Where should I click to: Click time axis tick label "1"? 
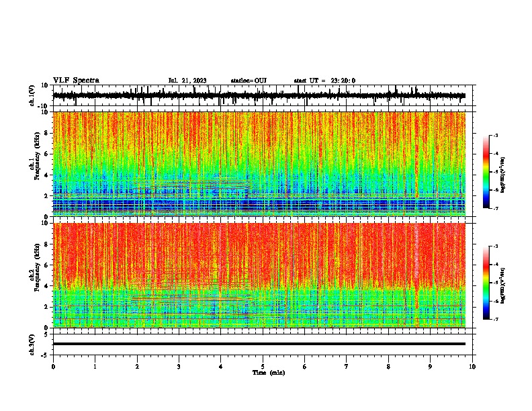pos(95,367)
